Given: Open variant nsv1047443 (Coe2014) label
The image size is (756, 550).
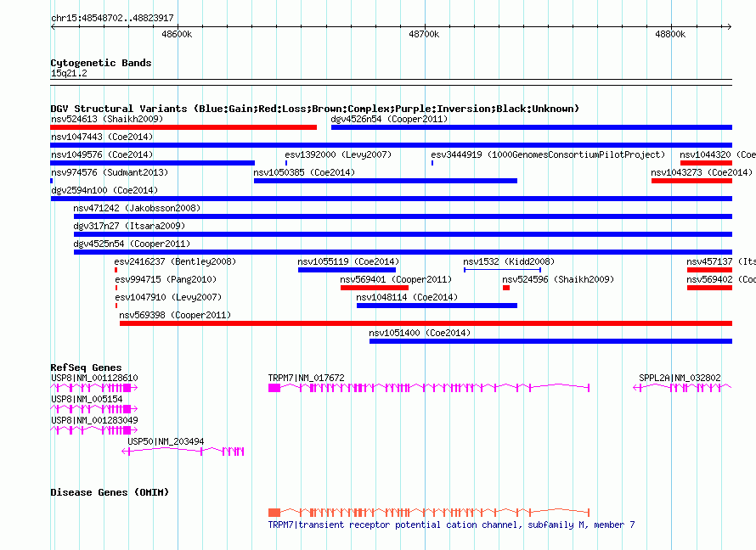Looking at the screenshot, I should click(102, 137).
